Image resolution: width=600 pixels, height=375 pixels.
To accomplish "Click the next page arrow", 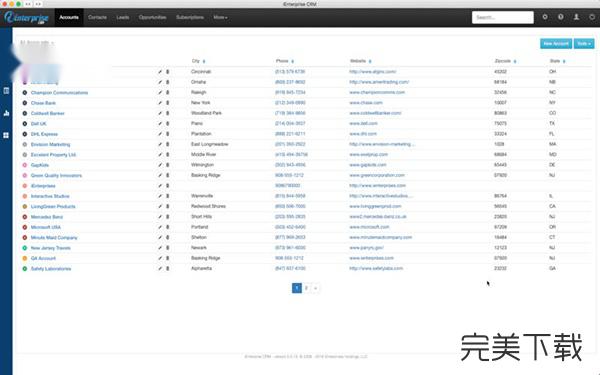I will pos(315,288).
